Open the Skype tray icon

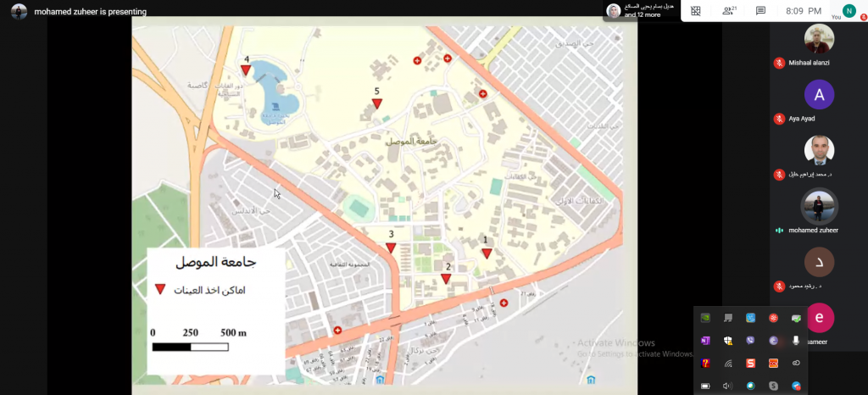pyautogui.click(x=773, y=386)
